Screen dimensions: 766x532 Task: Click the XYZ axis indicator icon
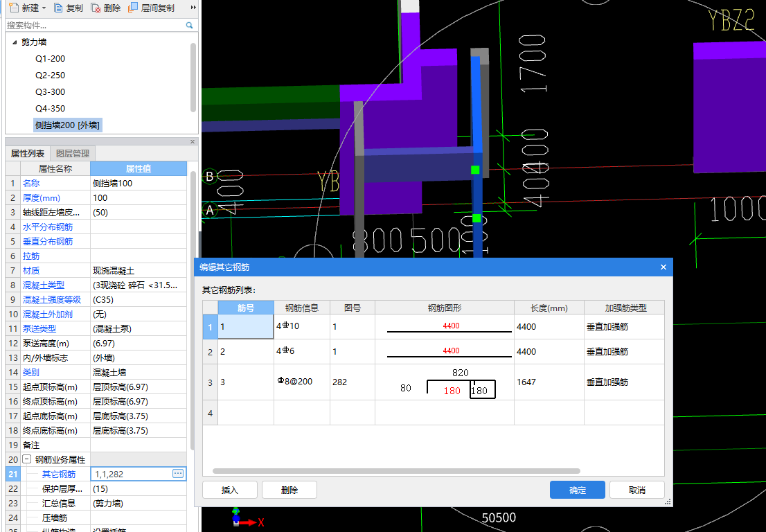point(247,518)
